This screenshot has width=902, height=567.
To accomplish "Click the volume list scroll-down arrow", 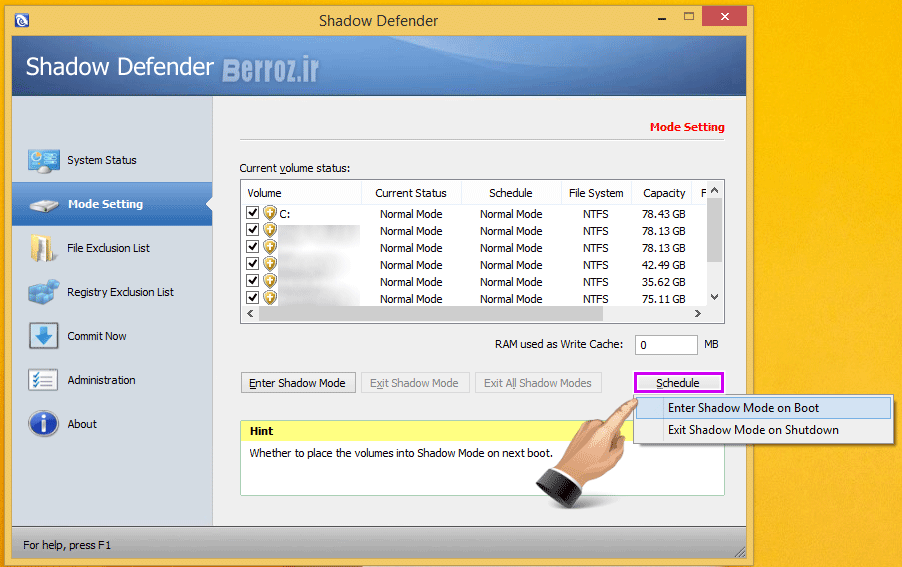I will 714,297.
